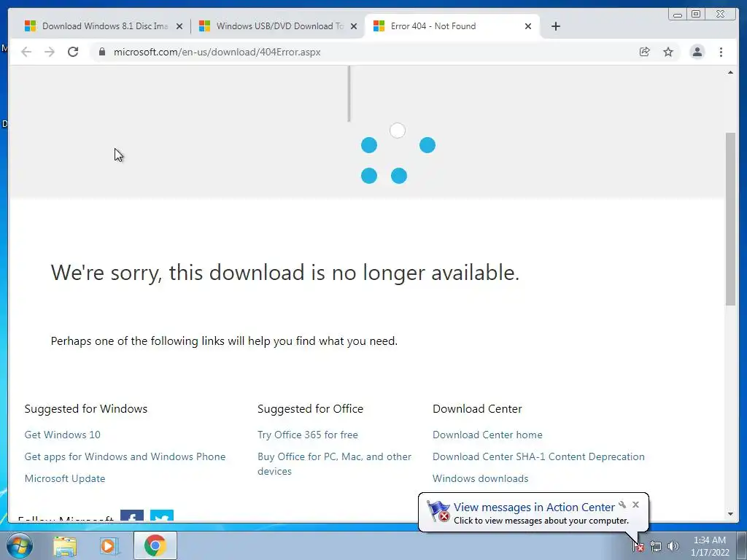The height and width of the screenshot is (560, 747).
Task: Open Buy Office for PC, Mac link
Action: click(x=334, y=464)
